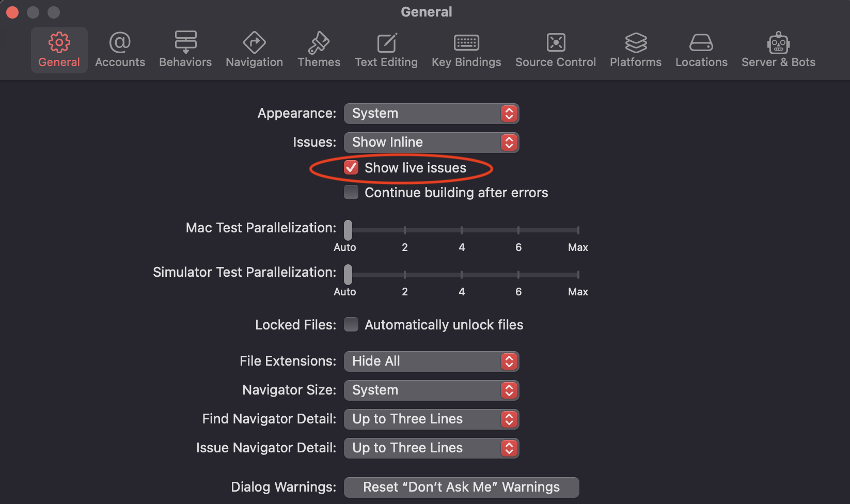The height and width of the screenshot is (504, 850).
Task: Switch to the Text Editing tab label
Action: [386, 62]
